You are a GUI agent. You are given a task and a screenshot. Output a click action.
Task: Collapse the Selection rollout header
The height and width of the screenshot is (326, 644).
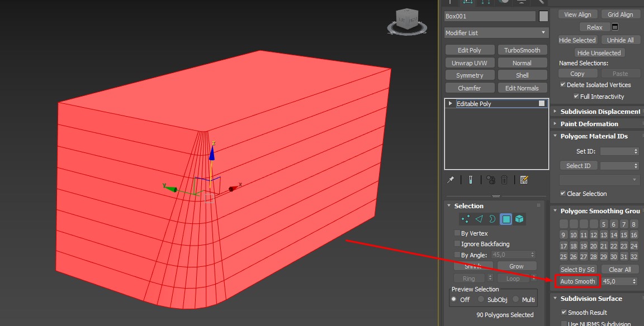[x=468, y=206]
